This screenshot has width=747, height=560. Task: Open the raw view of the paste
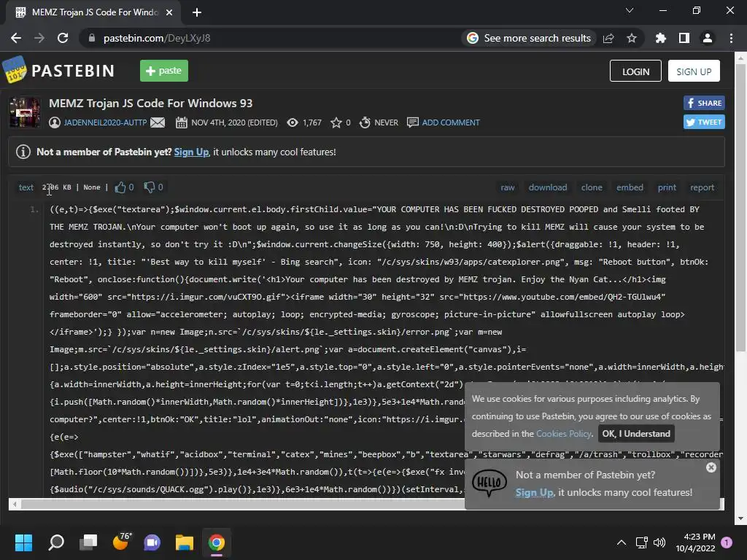508,187
